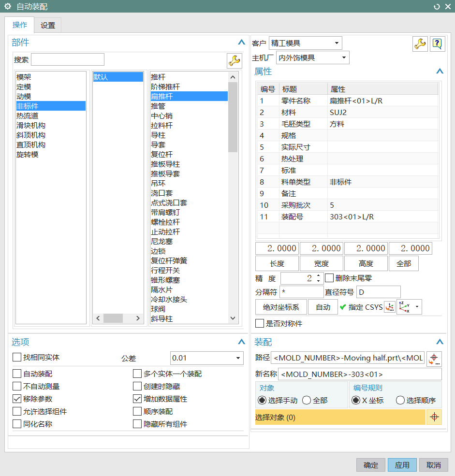This screenshot has width=455, height=476.
Task: Click the crosshair icon in 选择对象 row
Action: [x=434, y=417]
